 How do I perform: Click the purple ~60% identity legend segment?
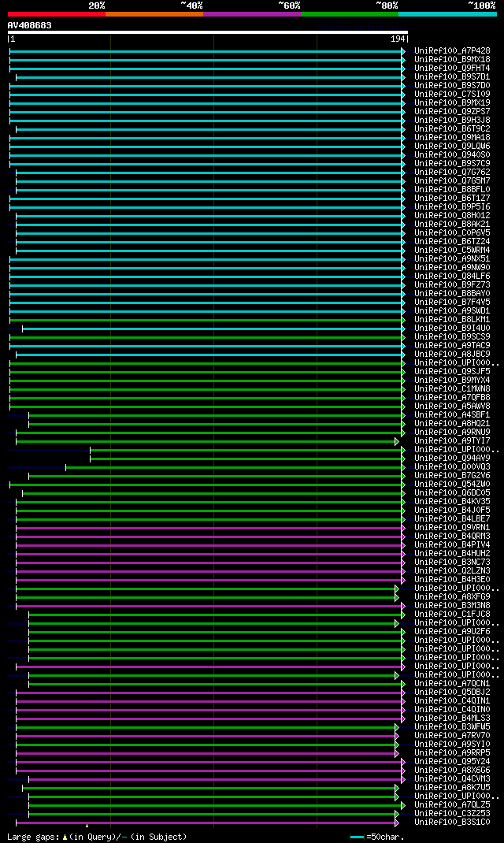pos(252,14)
